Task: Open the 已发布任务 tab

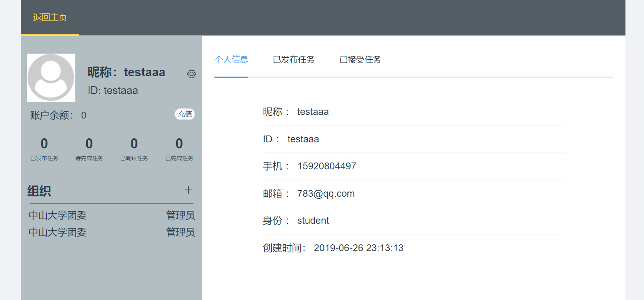Action: coord(293,60)
